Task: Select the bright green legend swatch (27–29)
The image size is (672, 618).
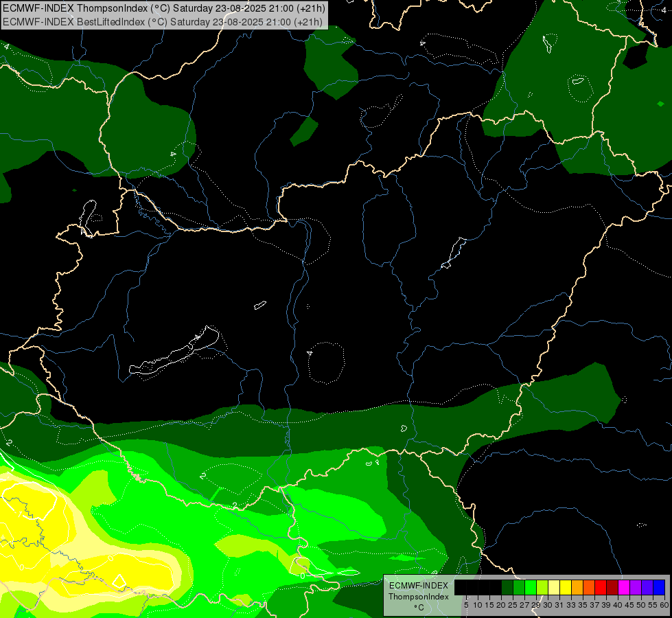Action: (531, 587)
